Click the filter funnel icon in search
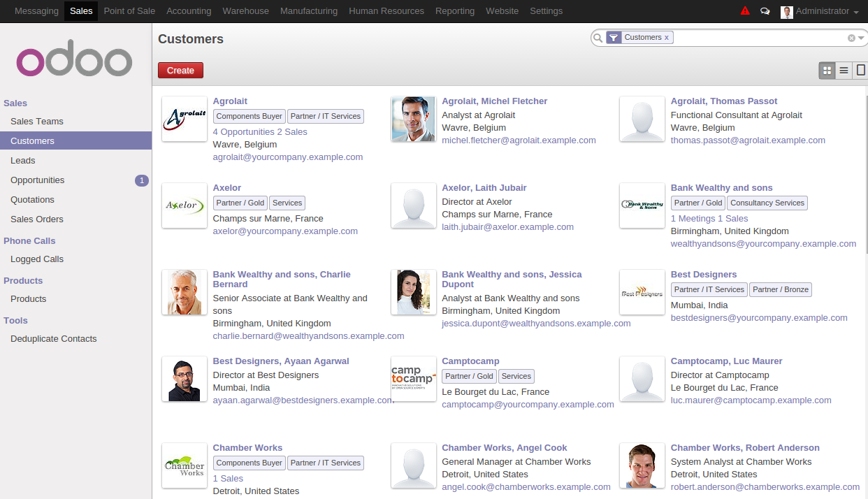The image size is (868, 499). point(614,38)
